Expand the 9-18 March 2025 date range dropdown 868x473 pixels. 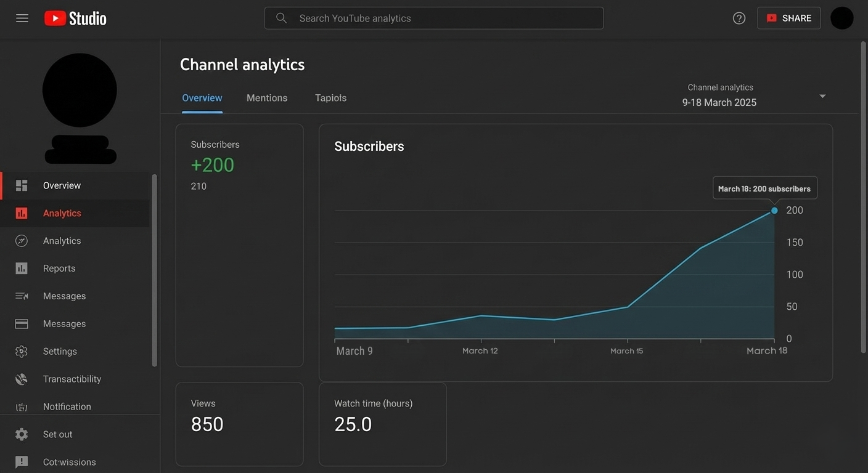pyautogui.click(x=822, y=96)
